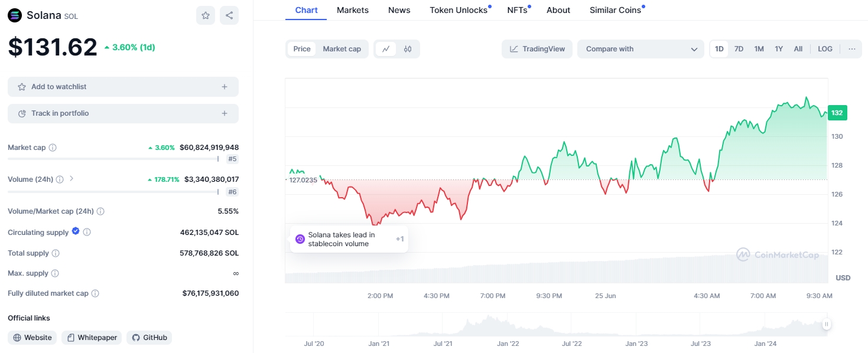868x353 pixels.
Task: Open the Markets tab
Action: pos(353,10)
